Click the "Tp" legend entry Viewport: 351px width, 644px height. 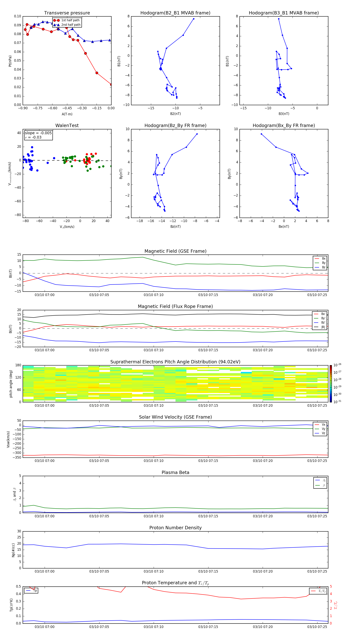(31, 591)
